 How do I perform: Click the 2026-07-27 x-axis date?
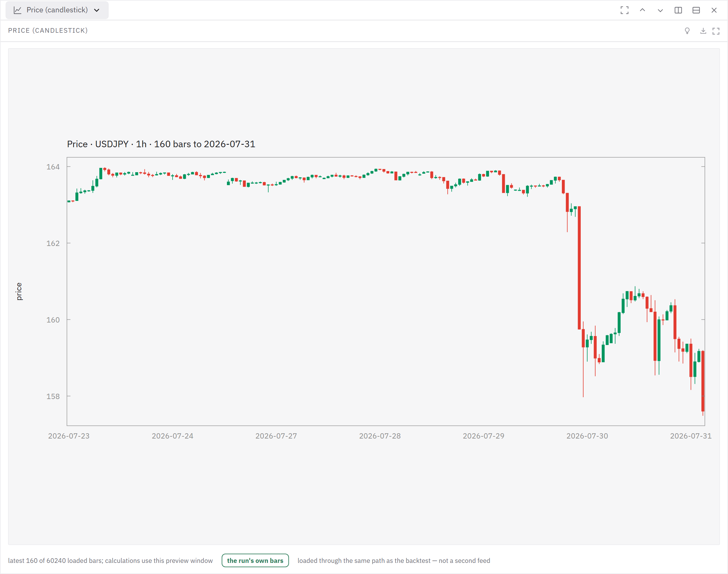point(276,436)
